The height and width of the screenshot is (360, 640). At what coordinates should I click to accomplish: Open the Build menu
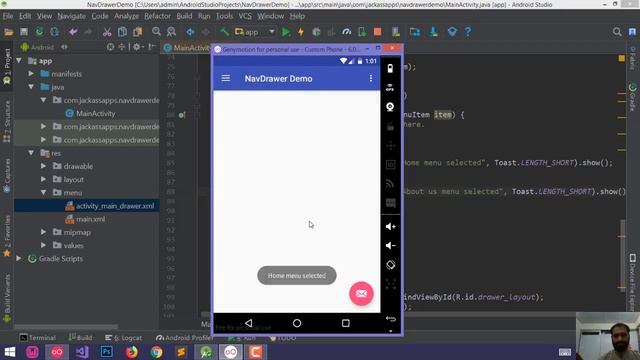(x=184, y=16)
